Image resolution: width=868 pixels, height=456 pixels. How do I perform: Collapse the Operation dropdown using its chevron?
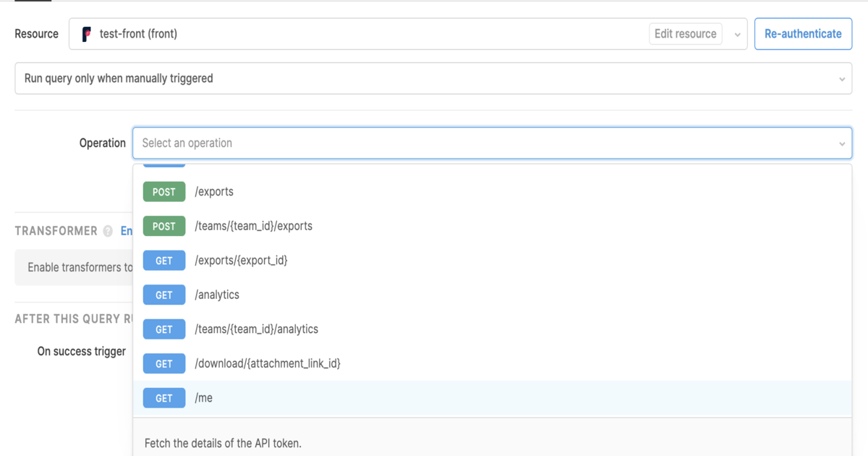(841, 144)
